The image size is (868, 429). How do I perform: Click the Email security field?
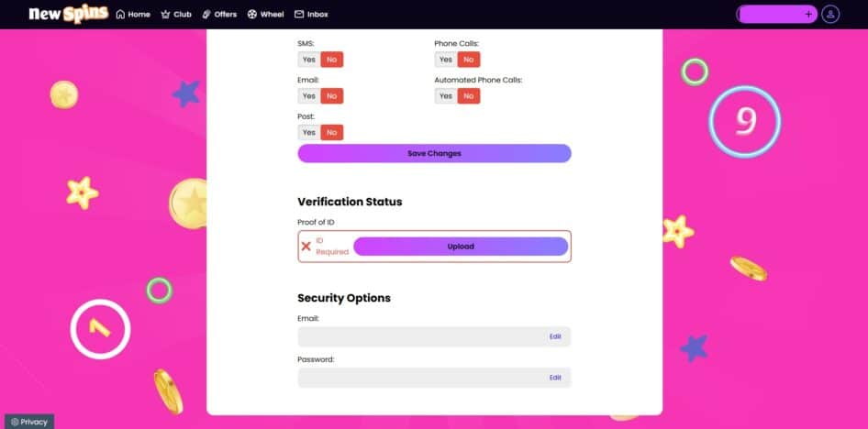434,336
